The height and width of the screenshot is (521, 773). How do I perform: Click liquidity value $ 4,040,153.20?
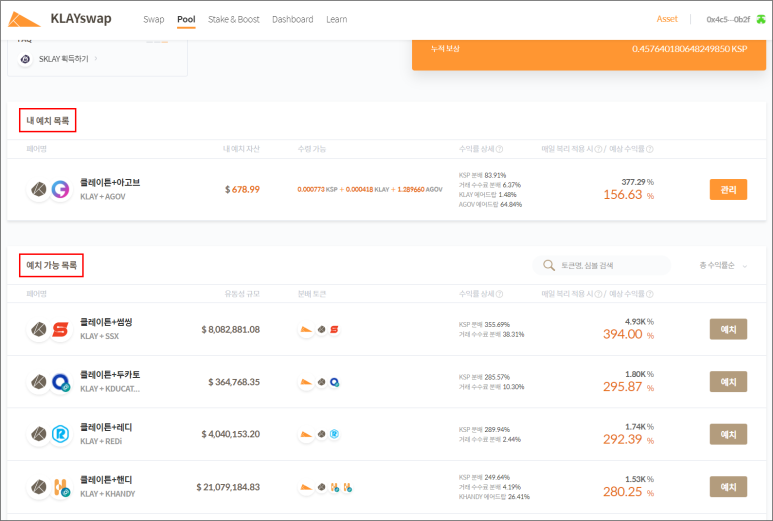[x=231, y=434]
